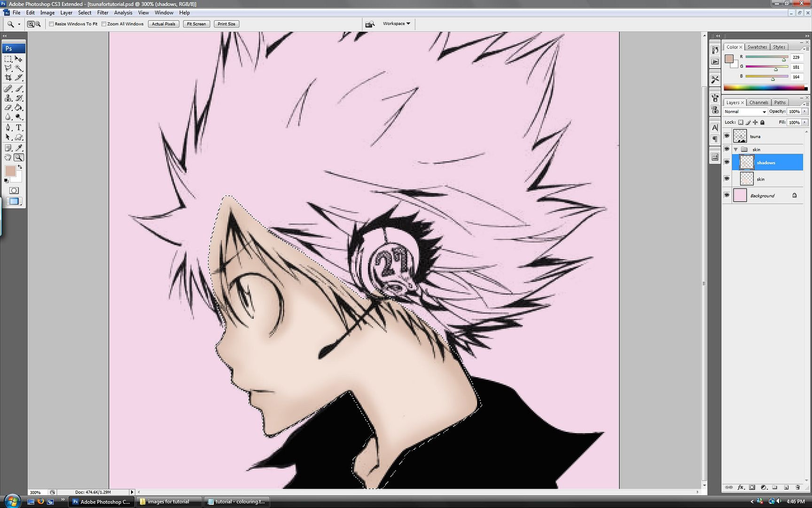812x508 pixels.
Task: Select the Brush tool
Action: coord(19,89)
